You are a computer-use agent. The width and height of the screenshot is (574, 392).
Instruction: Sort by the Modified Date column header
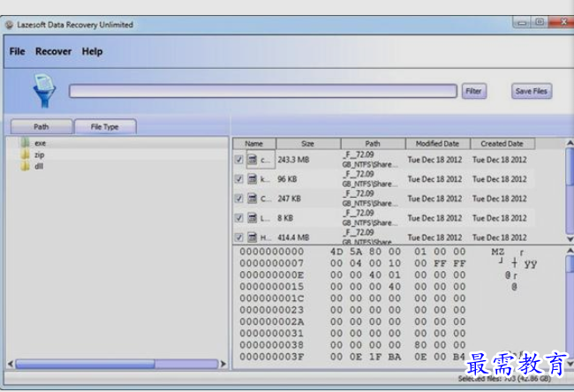438,144
